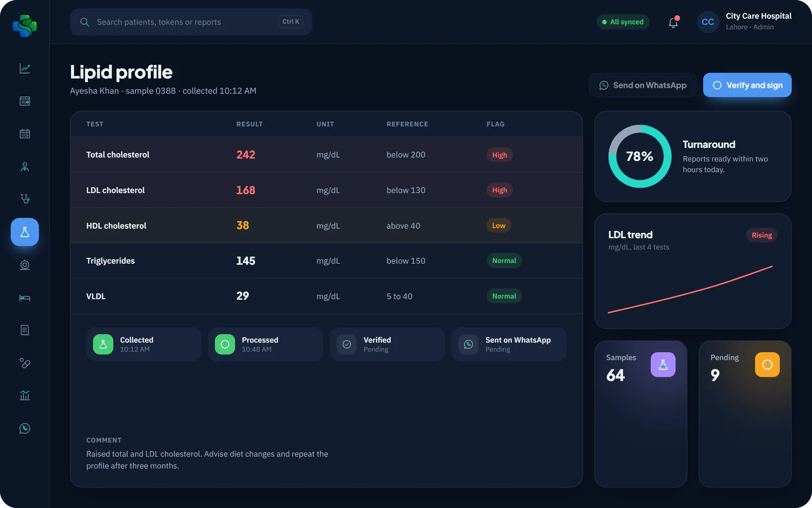This screenshot has height=508, width=812.
Task: Click the High flag for Total cholesterol
Action: [x=499, y=155]
